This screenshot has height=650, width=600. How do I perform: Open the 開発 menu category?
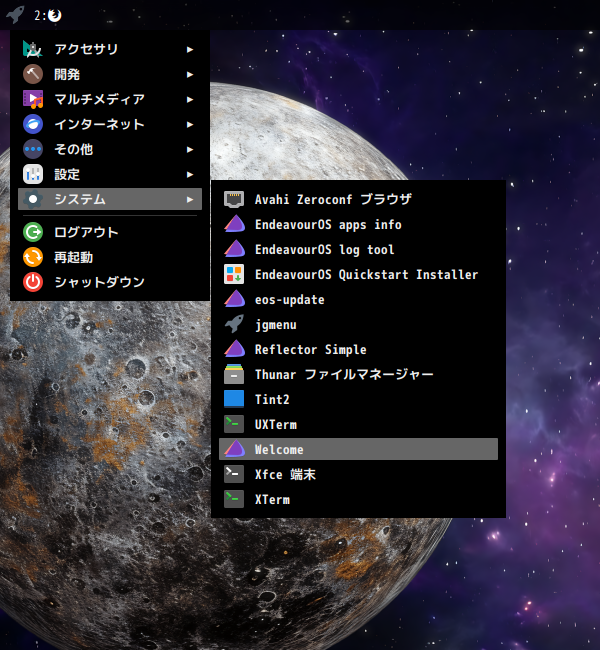pyautogui.click(x=110, y=75)
